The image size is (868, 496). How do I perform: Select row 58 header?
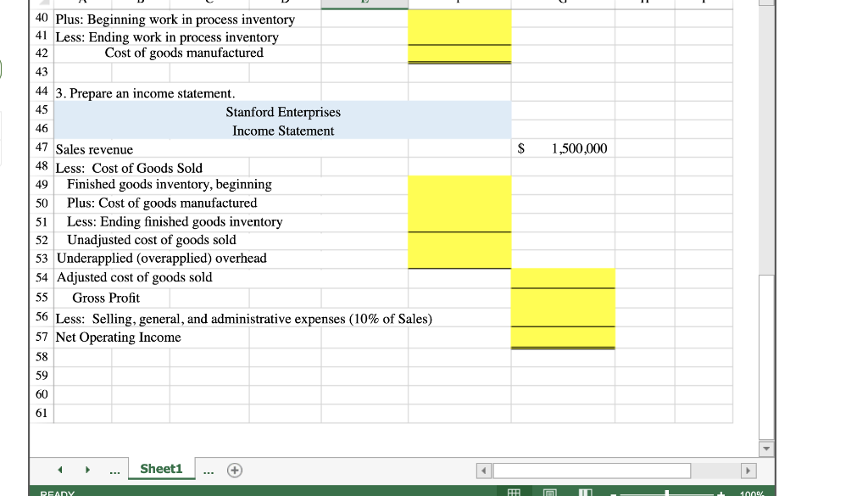(x=41, y=356)
